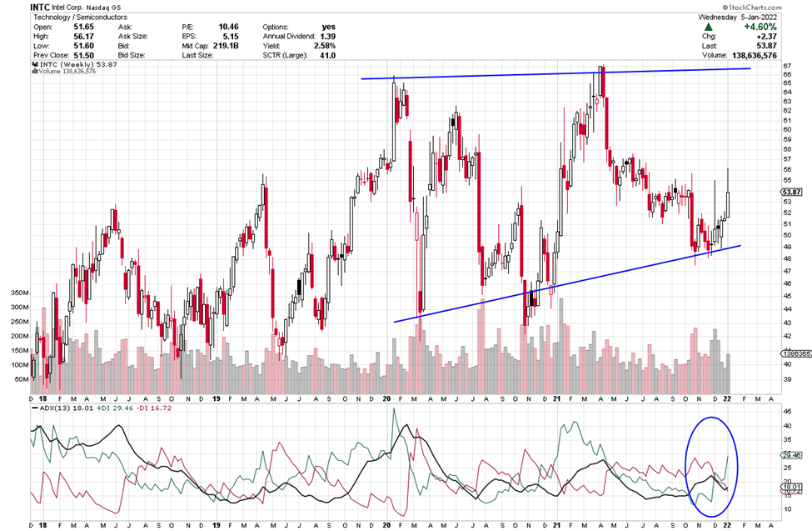Image resolution: width=812 pixels, height=531 pixels.
Task: Click the 'Prev Close:' label
Action: 51,55
